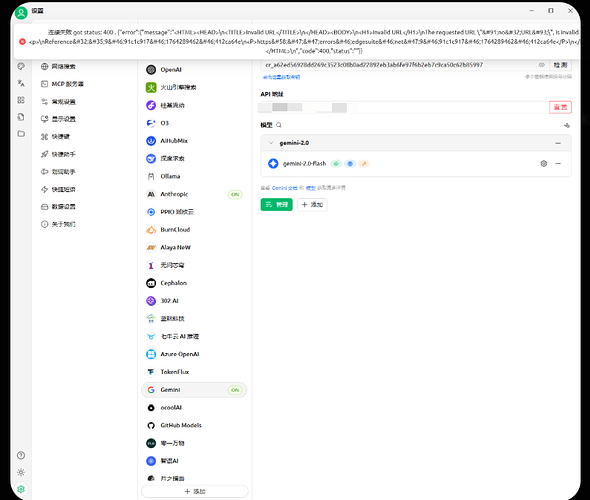Open gemini-2.0-flash model settings gear
This screenshot has height=500, width=590.
coord(544,164)
